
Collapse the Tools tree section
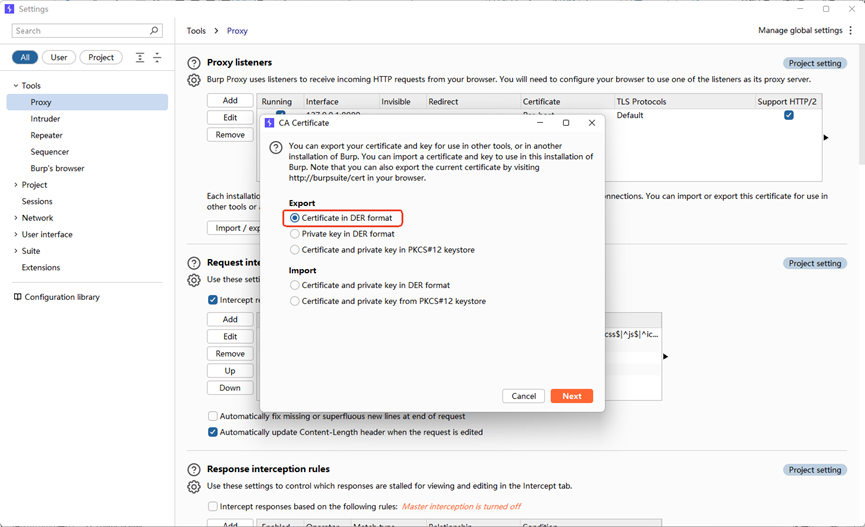pyautogui.click(x=15, y=86)
